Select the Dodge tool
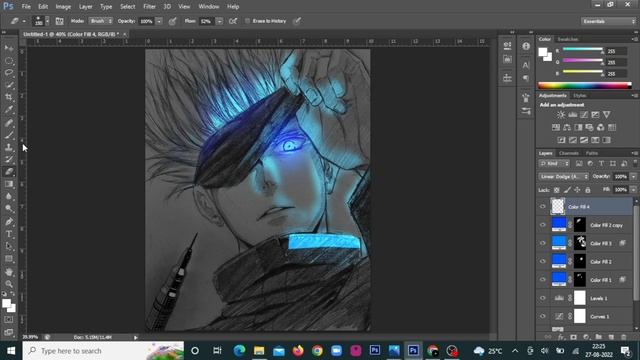 click(9, 209)
